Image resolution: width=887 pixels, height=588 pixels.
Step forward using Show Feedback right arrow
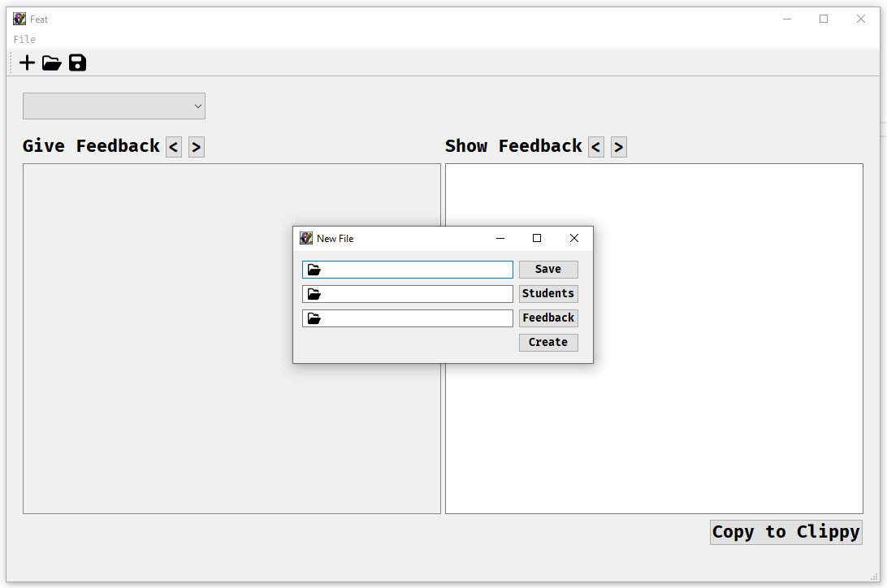618,147
